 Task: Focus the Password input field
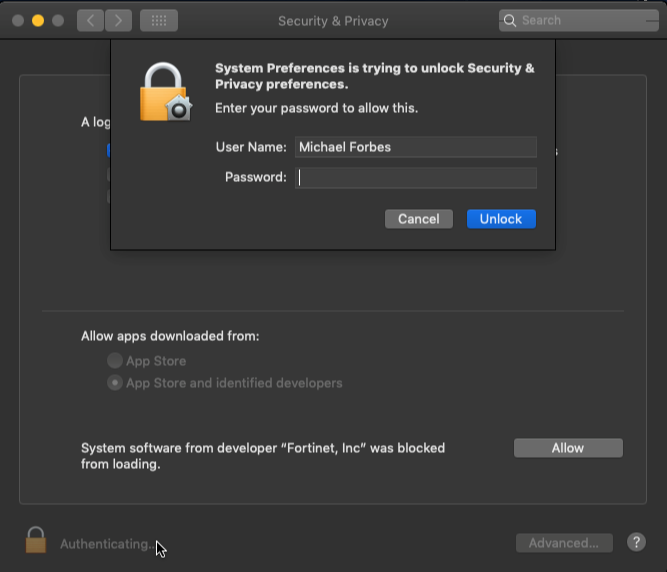click(x=416, y=178)
